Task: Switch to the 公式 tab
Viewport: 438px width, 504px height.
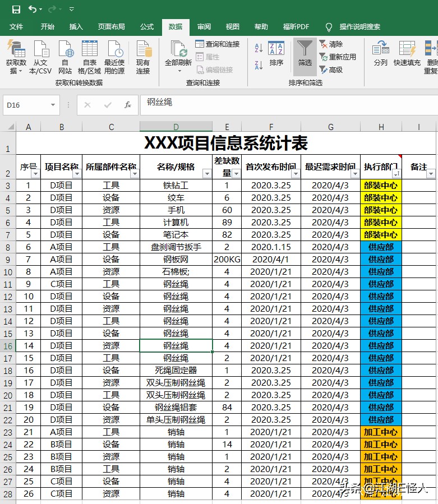Action: coord(146,27)
